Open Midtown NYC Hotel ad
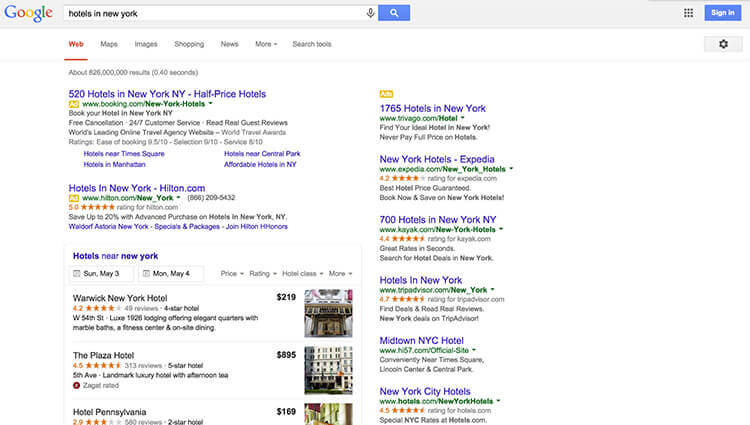This screenshot has width=750, height=425. 421,340
